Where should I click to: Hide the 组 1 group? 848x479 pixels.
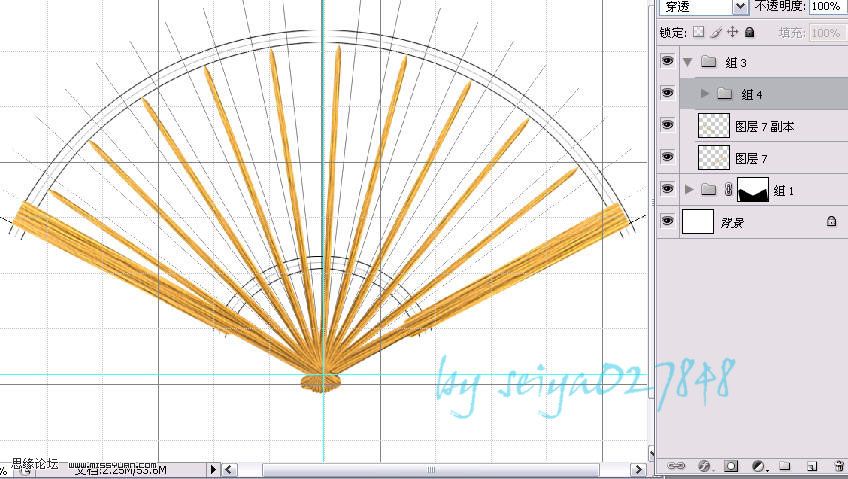(x=668, y=189)
